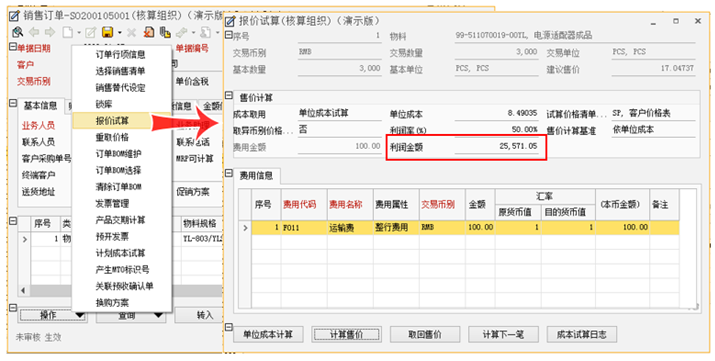This screenshot has height=361, width=715.
Task: Select 计划成本试算 menu entry
Action: click(x=122, y=253)
